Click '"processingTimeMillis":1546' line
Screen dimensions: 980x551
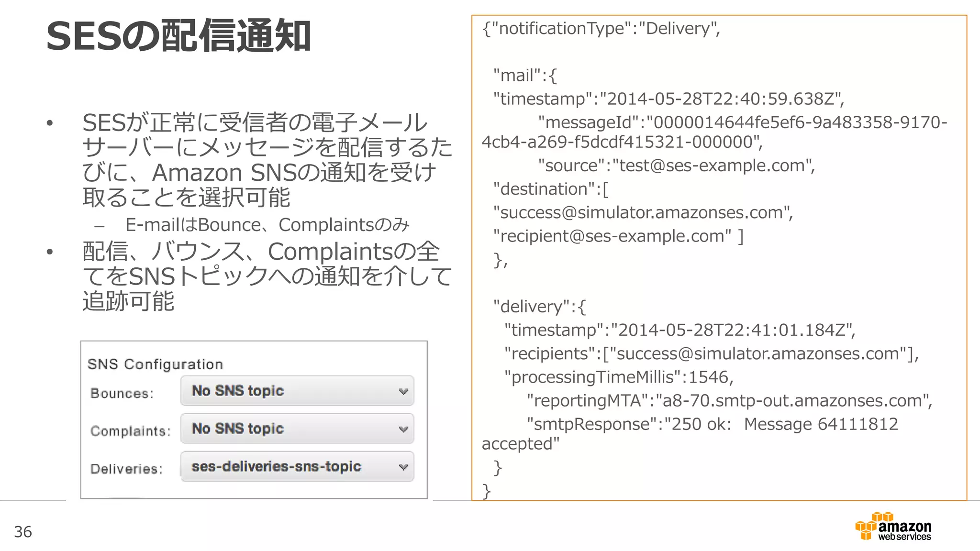[x=619, y=377]
